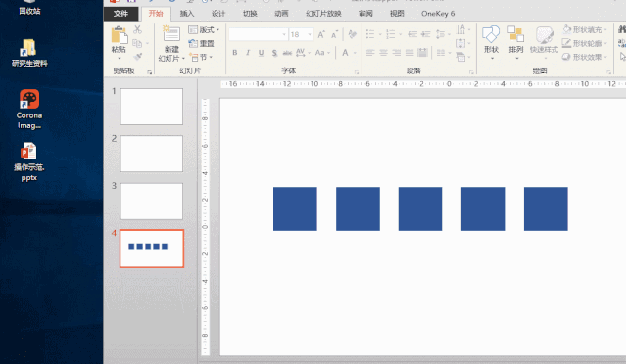Image resolution: width=626 pixels, height=364 pixels.
Task: Click the text direction icon
Action: click(x=460, y=29)
